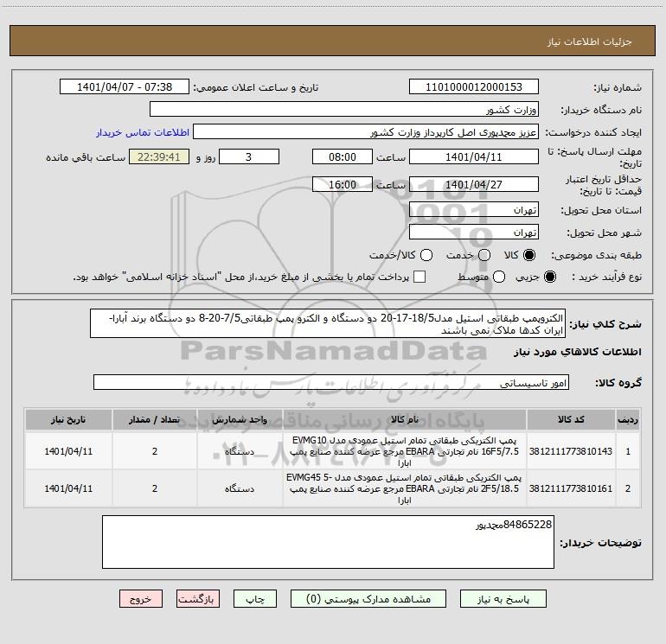Image resolution: width=666 pixels, height=644 pixels.
Task: Click the بازگشت back button
Action: tap(198, 599)
